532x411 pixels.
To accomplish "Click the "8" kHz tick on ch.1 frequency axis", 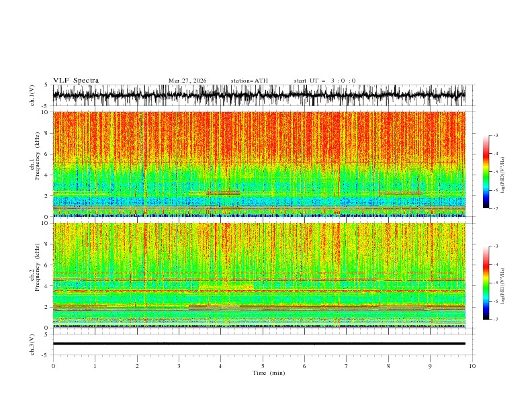I will coord(47,133).
